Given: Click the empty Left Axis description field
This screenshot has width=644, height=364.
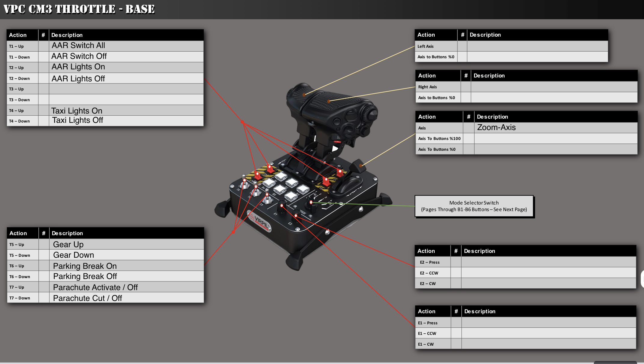Looking at the screenshot, I should [x=537, y=46].
